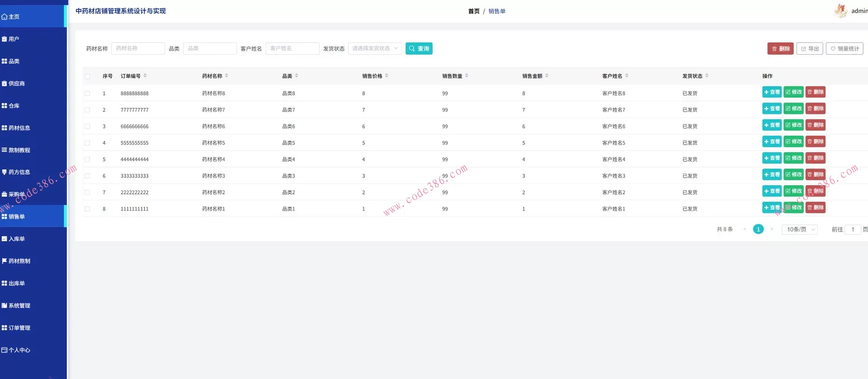View details for 药材名称8 row
868x379 pixels.
click(772, 92)
